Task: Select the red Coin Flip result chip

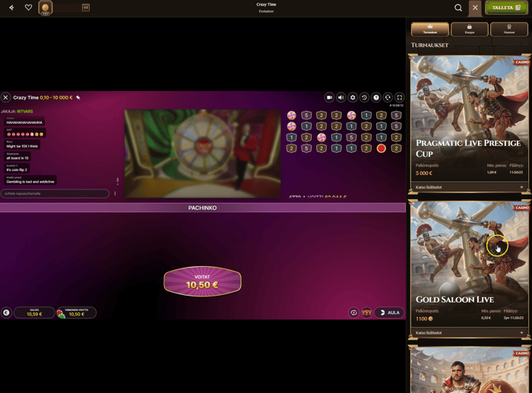Action: [x=381, y=148]
